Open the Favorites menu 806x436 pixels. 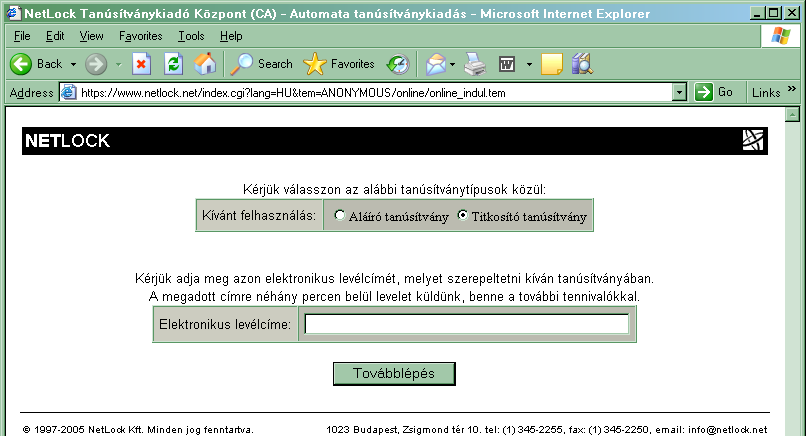(x=141, y=36)
